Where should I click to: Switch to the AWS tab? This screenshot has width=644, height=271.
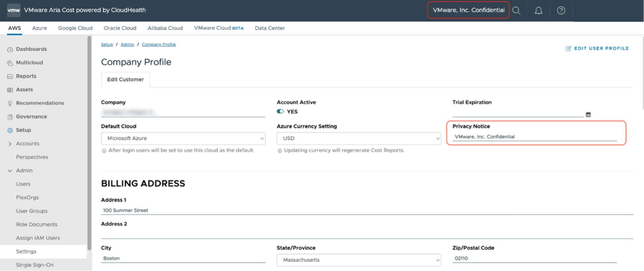(x=15, y=28)
